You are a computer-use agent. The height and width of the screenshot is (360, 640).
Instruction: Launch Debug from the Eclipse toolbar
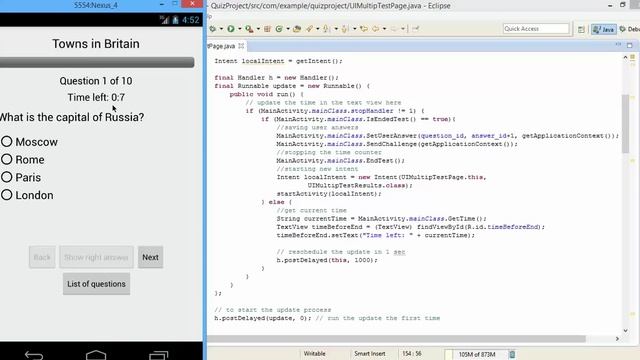tap(213, 29)
